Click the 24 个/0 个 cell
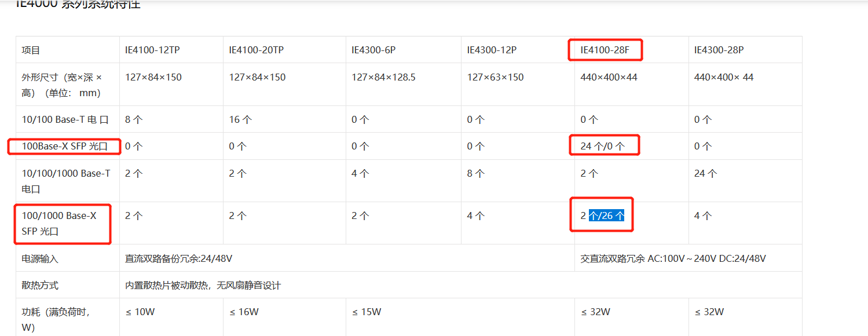 click(603, 147)
